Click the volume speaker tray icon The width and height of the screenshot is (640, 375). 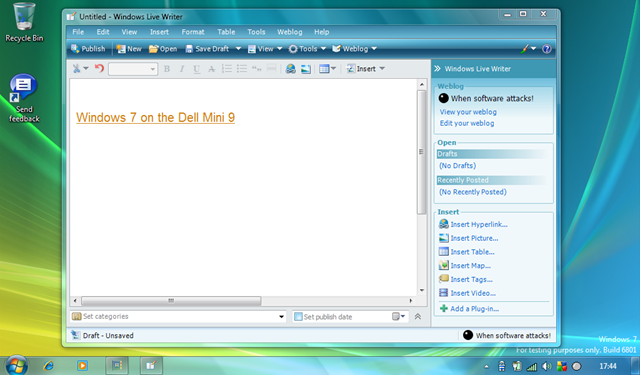pyautogui.click(x=547, y=366)
